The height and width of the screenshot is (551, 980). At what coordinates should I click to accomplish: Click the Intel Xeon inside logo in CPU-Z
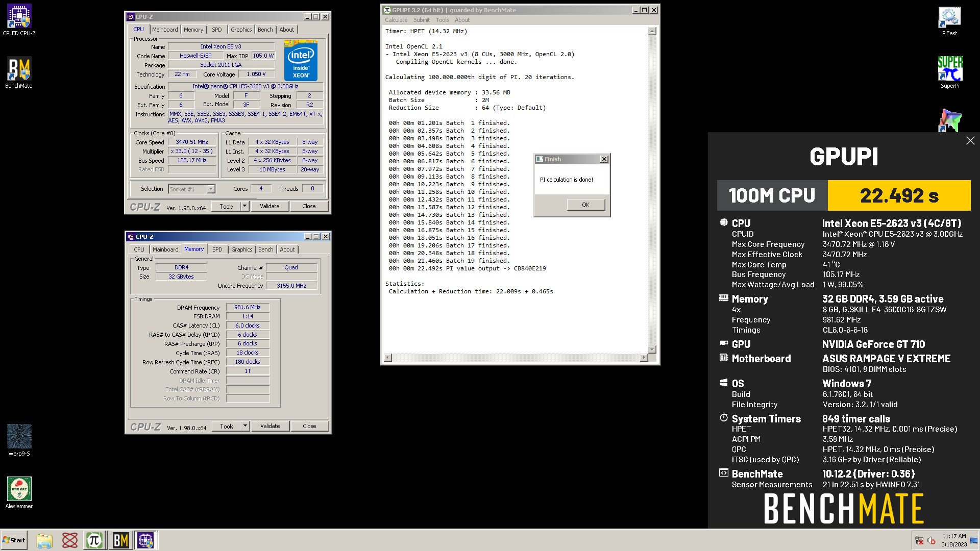point(301,60)
